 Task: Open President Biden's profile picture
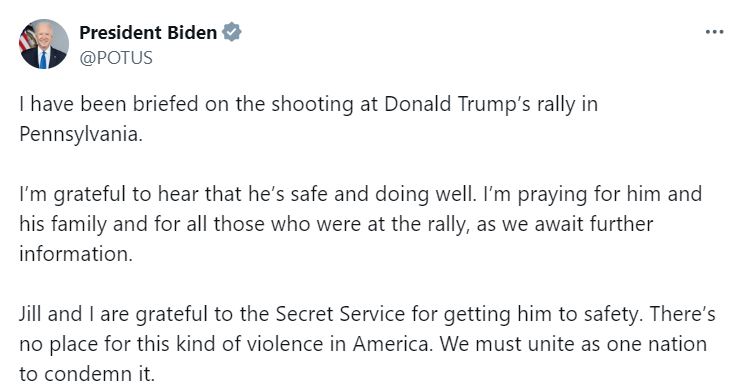pyautogui.click(x=44, y=44)
